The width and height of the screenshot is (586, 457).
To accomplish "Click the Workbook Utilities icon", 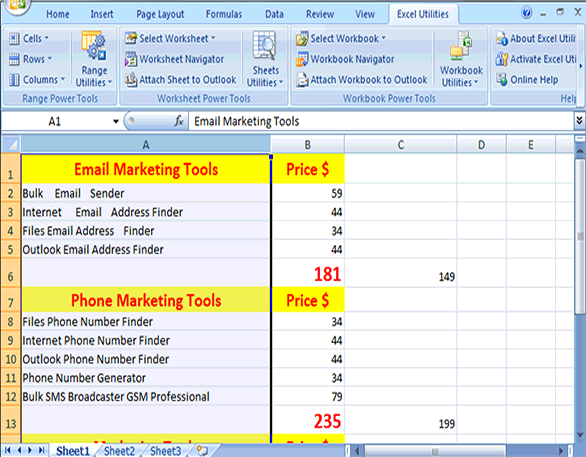I will pyautogui.click(x=461, y=46).
